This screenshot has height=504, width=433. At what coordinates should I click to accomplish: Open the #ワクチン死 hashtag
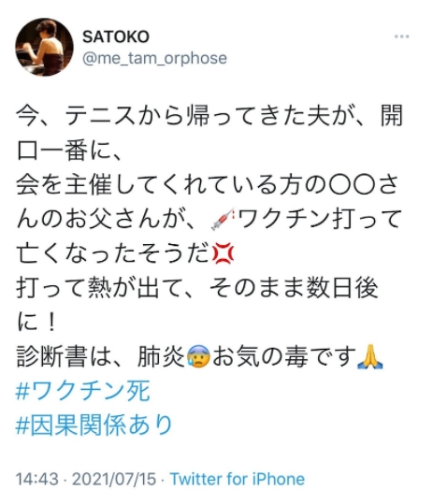(83, 391)
